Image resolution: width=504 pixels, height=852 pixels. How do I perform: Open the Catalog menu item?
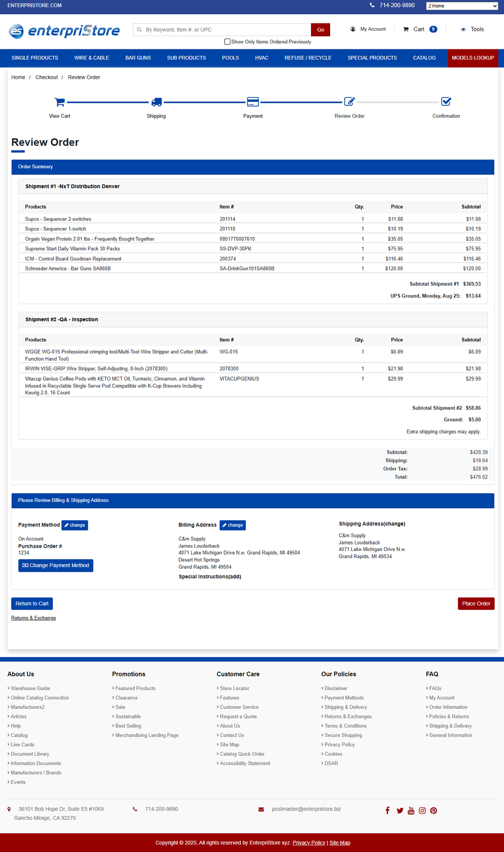424,58
